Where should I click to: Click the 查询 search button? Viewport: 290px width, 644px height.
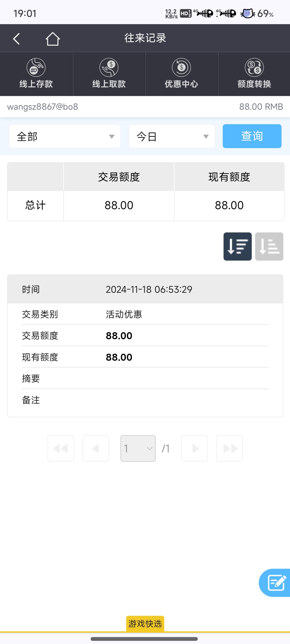(x=252, y=136)
